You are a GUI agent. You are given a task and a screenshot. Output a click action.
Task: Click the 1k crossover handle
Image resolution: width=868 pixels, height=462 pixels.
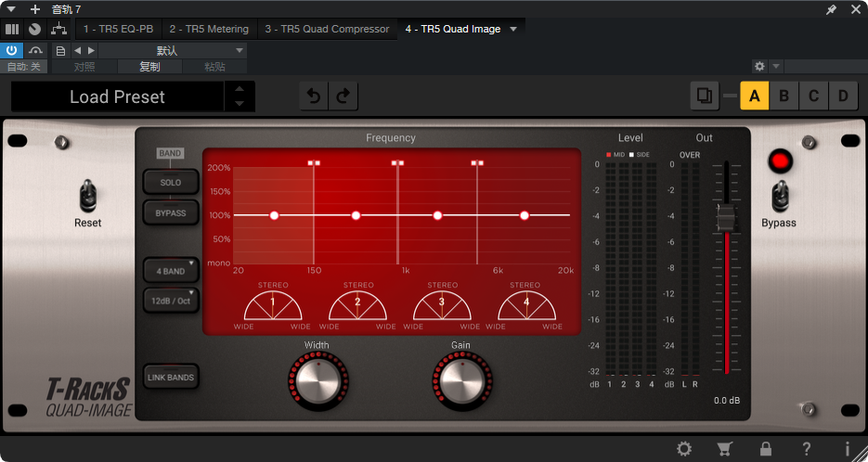point(397,162)
